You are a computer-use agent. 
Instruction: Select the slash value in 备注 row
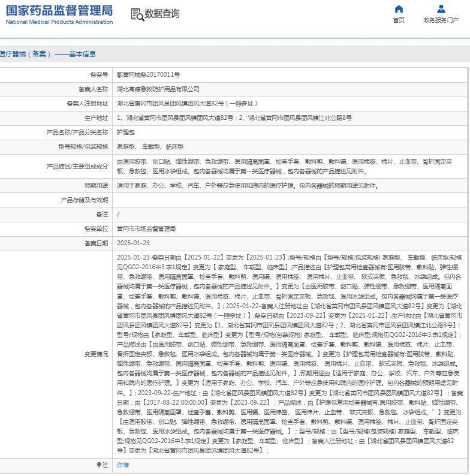click(118, 215)
